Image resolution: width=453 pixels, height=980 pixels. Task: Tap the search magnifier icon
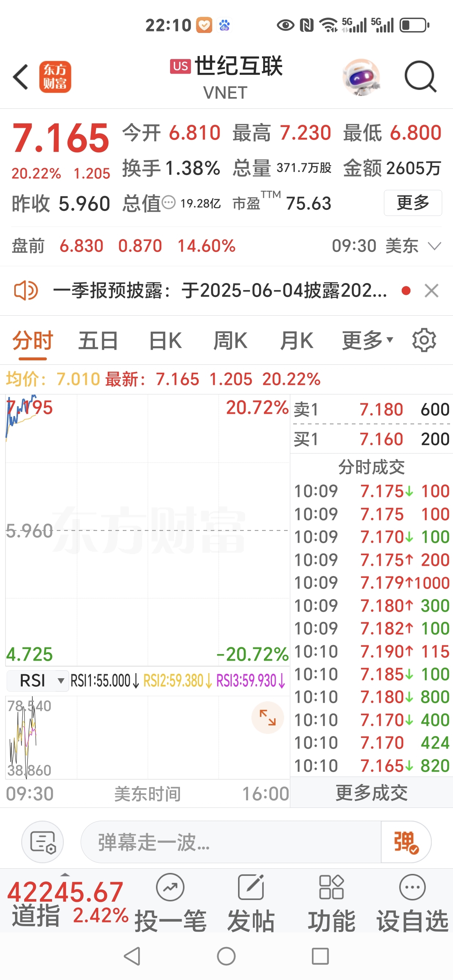coord(420,77)
